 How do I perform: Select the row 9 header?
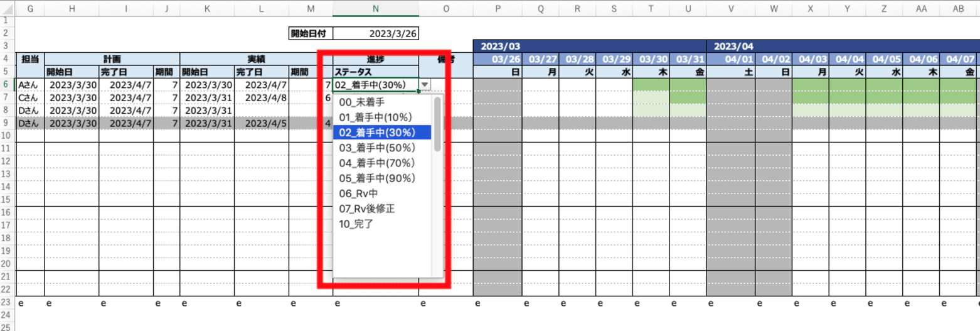[6, 123]
